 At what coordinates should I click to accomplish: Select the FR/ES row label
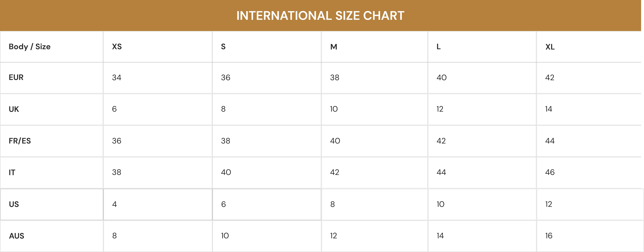(20, 141)
